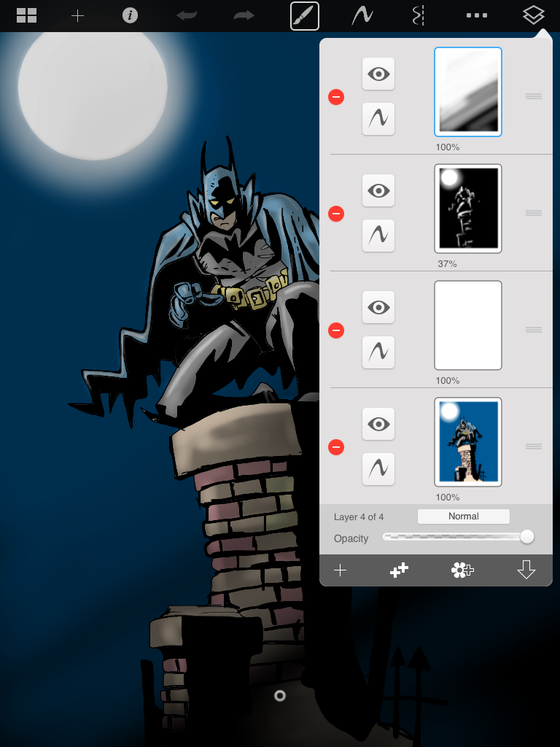
Task: Hide the top gradient layer
Action: [378, 74]
